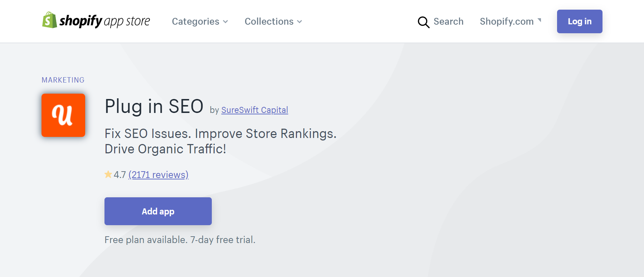Click the Shopify shopping bag logo
This screenshot has height=277, width=644.
49,20
